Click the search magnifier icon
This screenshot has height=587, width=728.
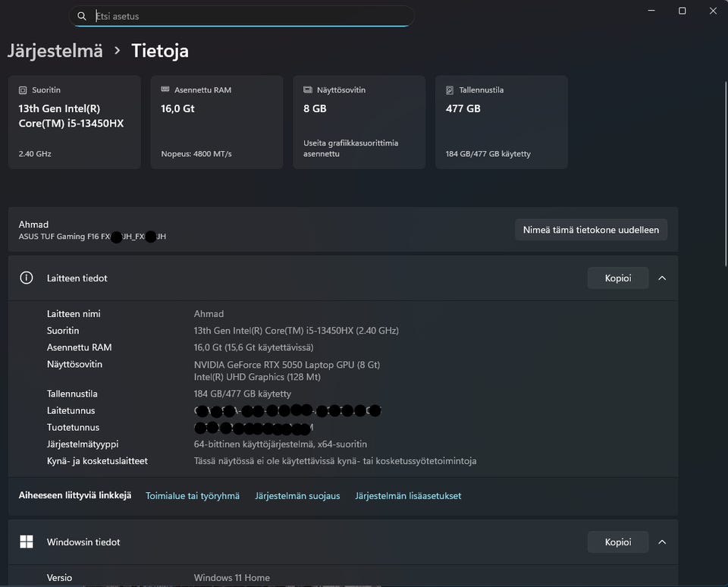[x=82, y=16]
